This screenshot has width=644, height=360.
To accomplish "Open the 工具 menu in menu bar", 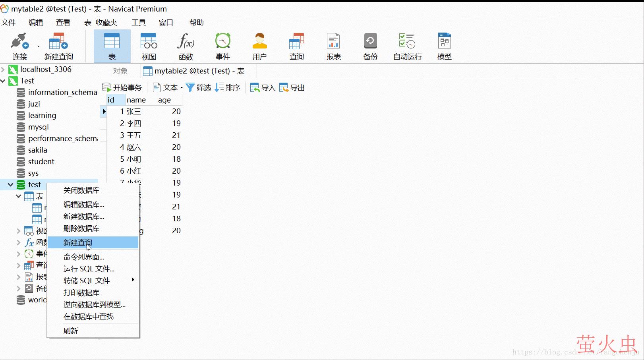I will pos(139,23).
